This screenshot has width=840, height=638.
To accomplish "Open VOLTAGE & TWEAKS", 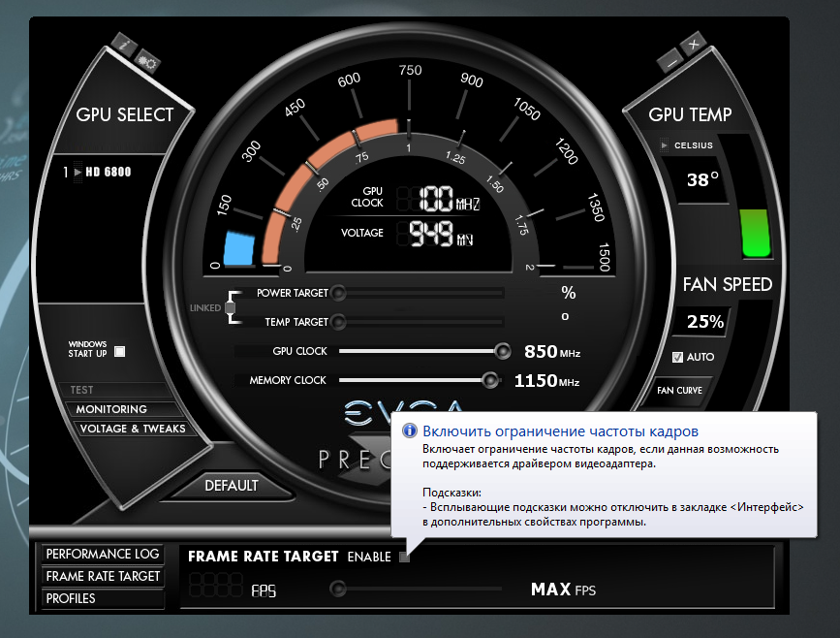I will (133, 429).
